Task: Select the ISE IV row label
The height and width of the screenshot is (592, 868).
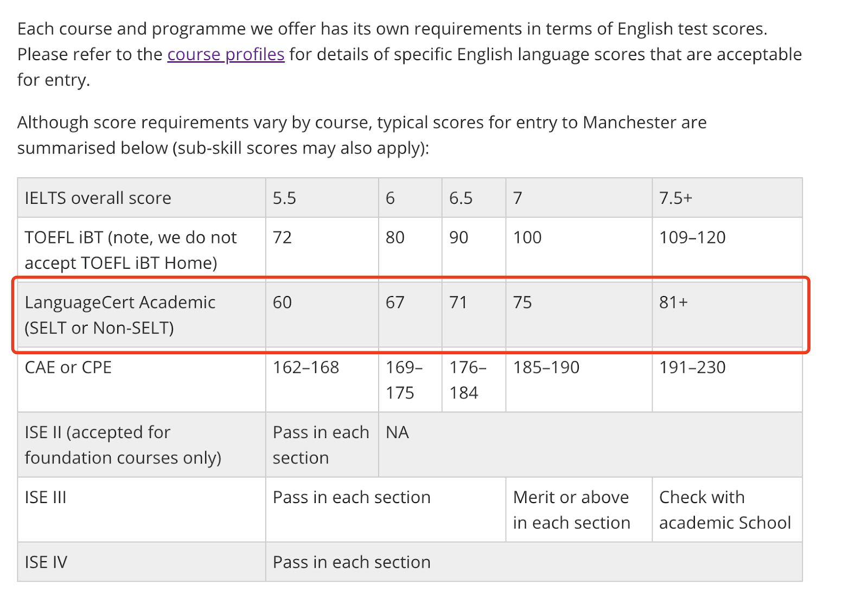Action: coord(142,562)
